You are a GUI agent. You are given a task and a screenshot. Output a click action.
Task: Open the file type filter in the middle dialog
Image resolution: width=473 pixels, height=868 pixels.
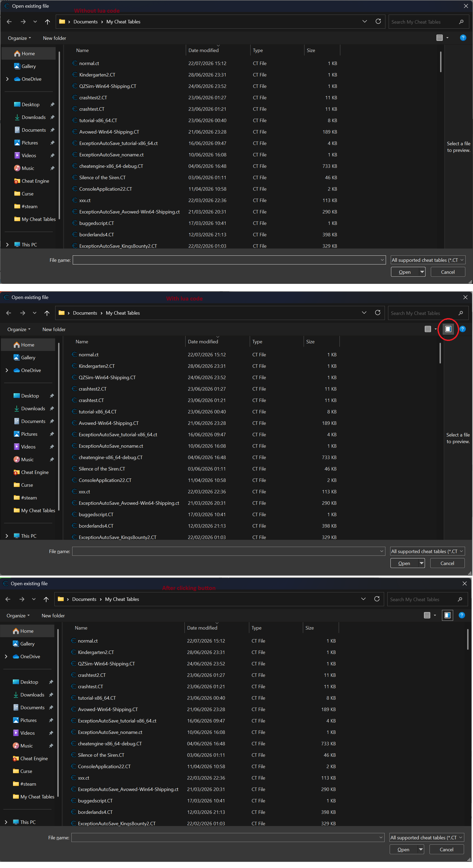[x=428, y=551]
